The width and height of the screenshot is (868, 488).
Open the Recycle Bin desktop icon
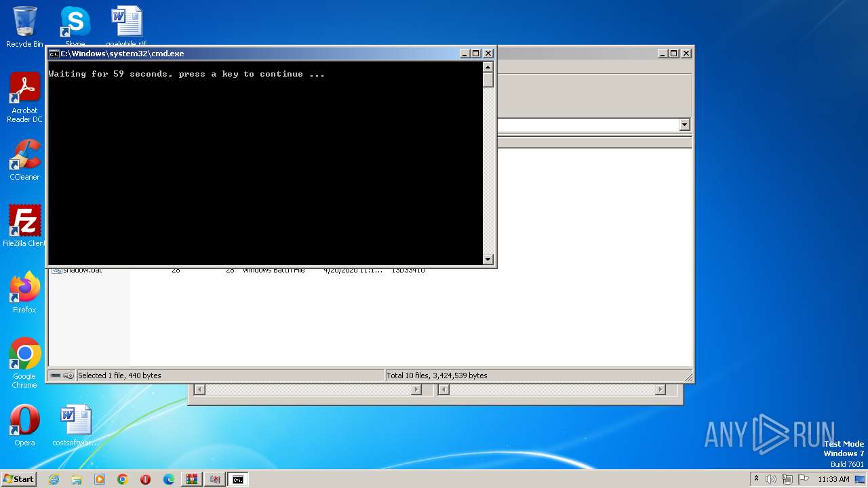coord(24,27)
